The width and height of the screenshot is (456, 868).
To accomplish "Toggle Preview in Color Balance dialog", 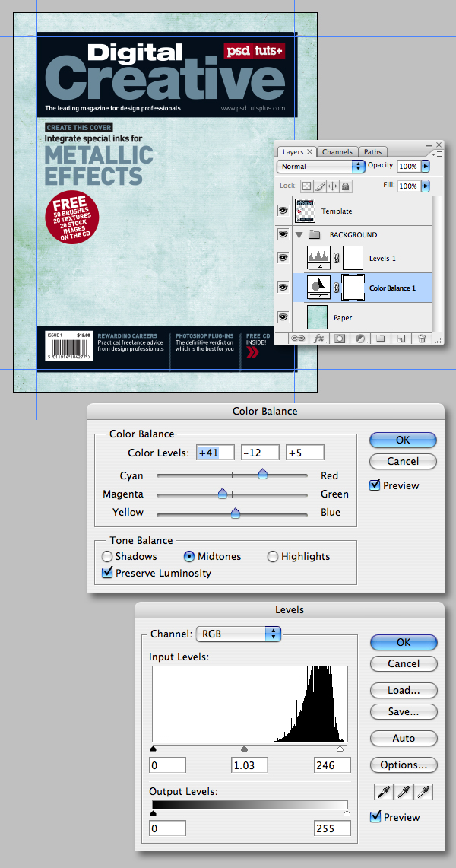I will click(375, 485).
